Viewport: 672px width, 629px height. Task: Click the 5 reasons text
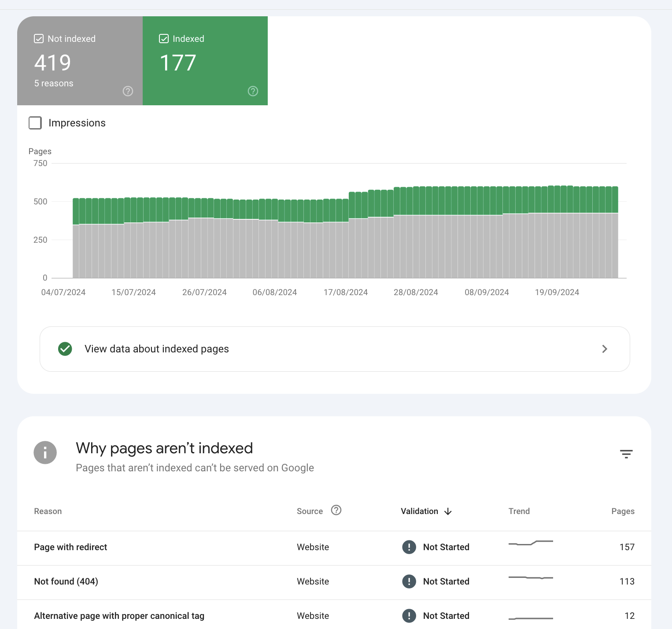[x=54, y=83]
